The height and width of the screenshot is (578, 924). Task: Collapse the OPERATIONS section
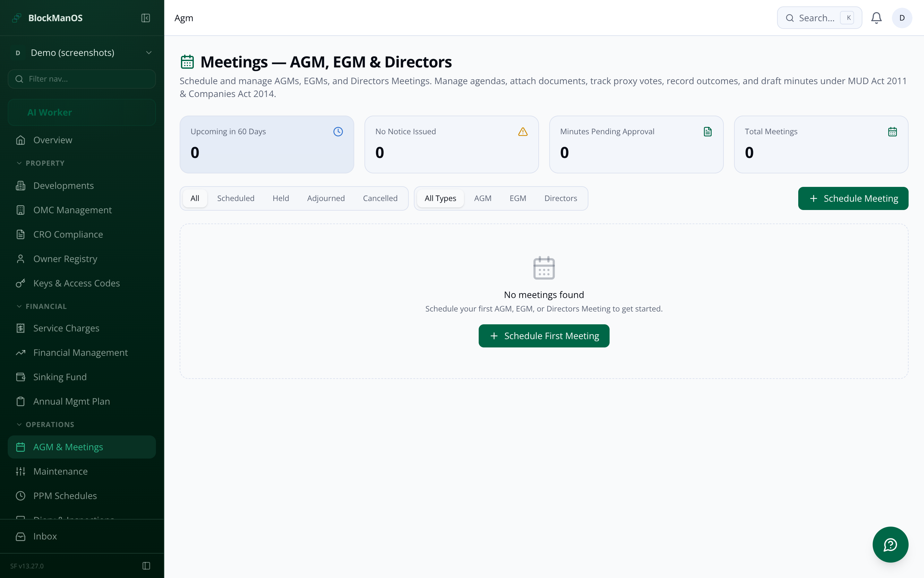[46, 425]
